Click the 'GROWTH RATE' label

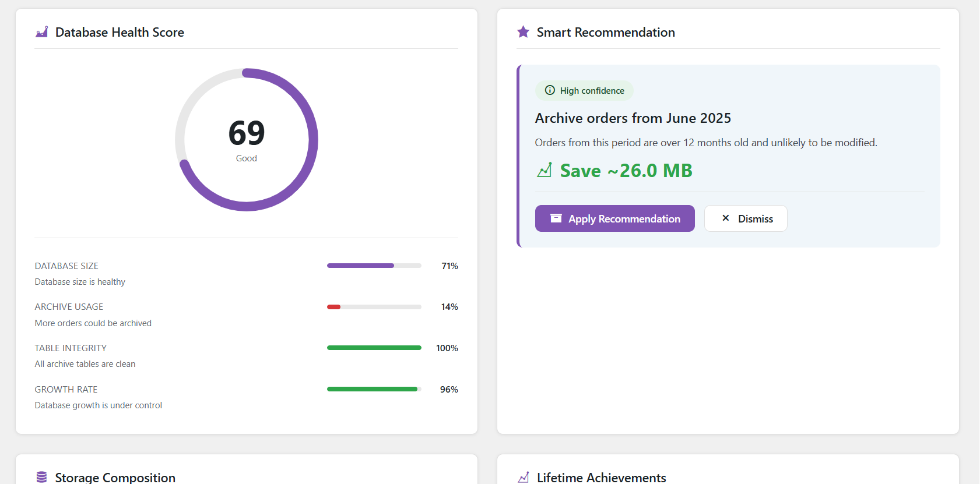[x=66, y=390]
